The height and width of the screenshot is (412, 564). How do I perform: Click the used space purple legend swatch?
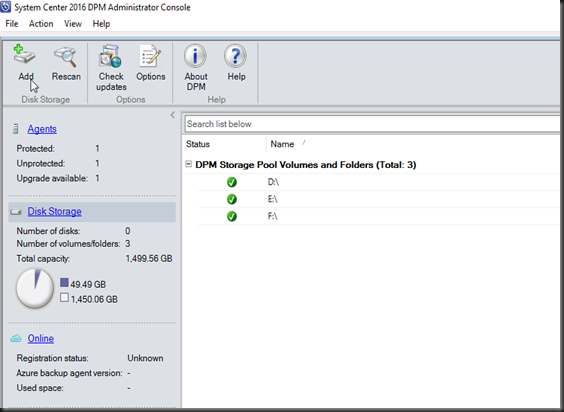(x=64, y=283)
